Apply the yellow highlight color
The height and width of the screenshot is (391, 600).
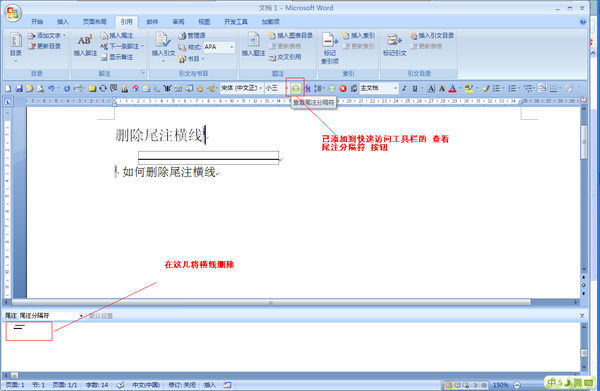tap(469, 88)
